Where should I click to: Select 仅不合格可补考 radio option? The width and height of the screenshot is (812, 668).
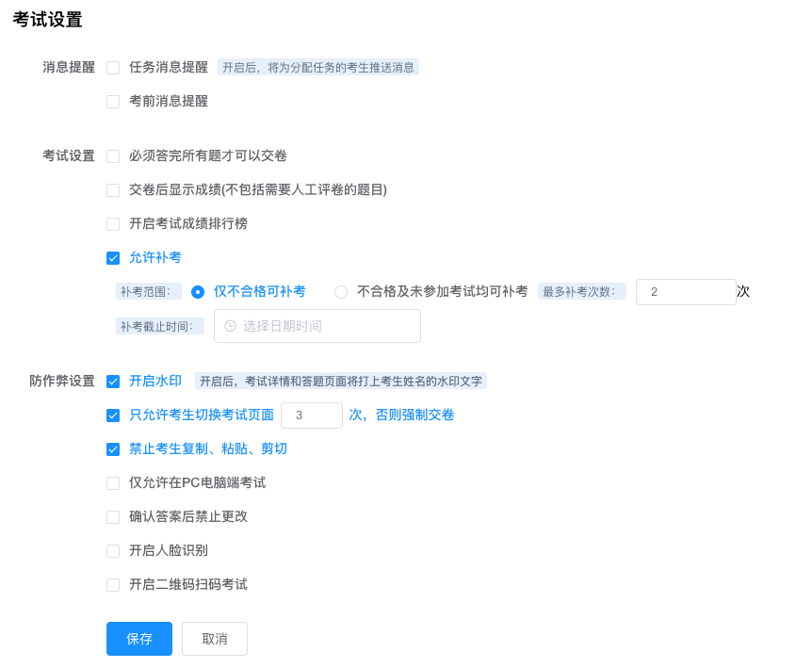pos(198,292)
